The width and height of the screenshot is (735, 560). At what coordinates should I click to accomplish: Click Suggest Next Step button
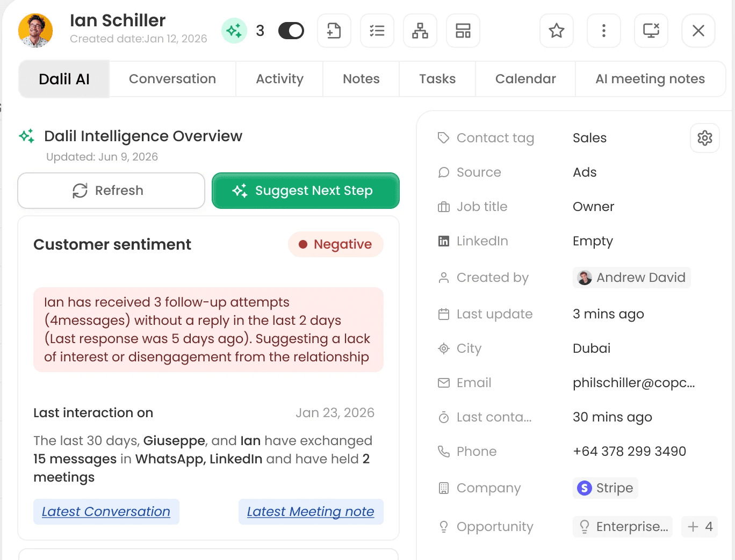pyautogui.click(x=306, y=191)
